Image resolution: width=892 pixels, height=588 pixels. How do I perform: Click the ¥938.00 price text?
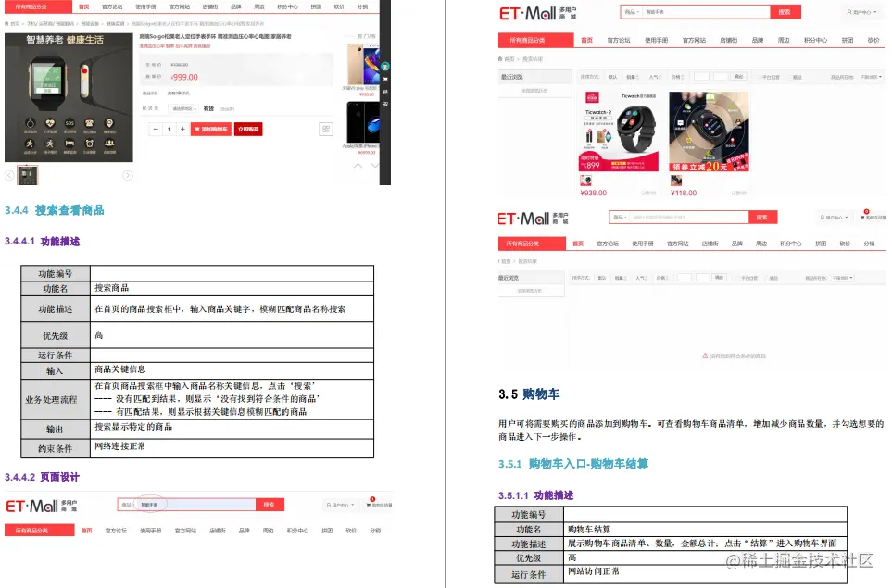[x=594, y=194]
